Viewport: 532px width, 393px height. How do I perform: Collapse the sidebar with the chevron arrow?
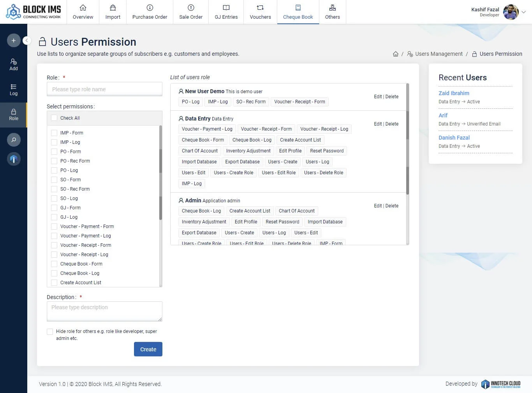point(27,41)
